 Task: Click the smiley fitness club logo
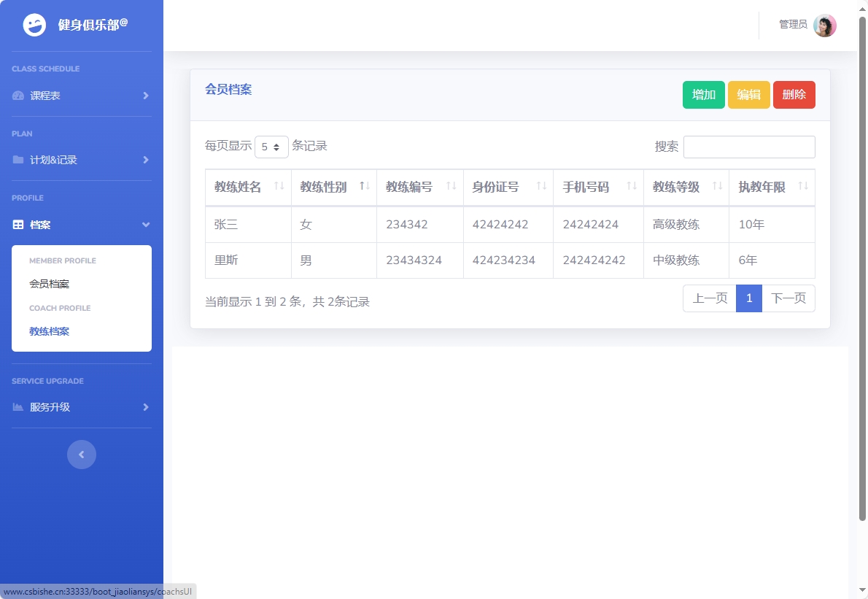[x=34, y=25]
